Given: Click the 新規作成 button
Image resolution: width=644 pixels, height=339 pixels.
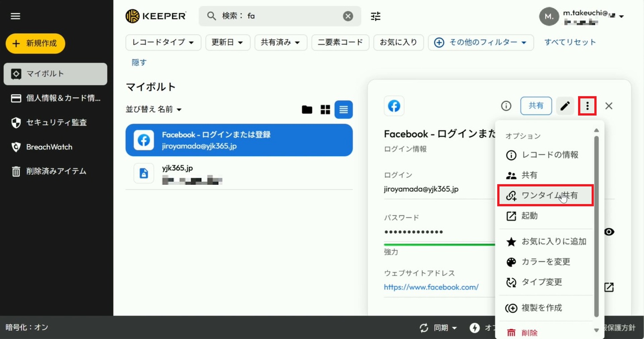Looking at the screenshot, I should [x=35, y=43].
